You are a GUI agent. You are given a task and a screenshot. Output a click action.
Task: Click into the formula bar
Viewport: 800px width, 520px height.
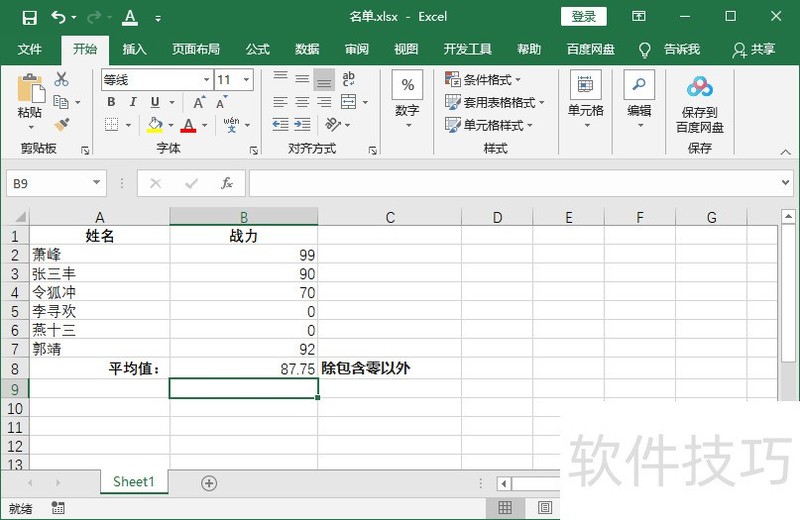513,183
